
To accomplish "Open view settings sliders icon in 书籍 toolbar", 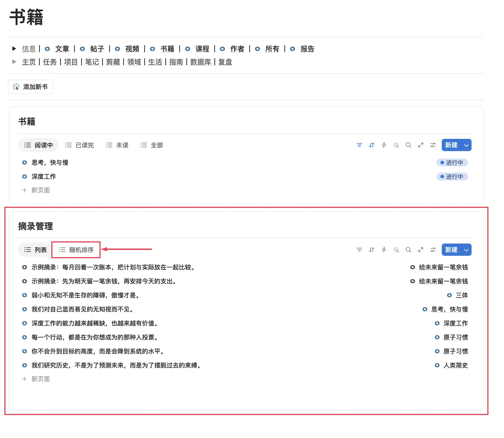I will [433, 145].
